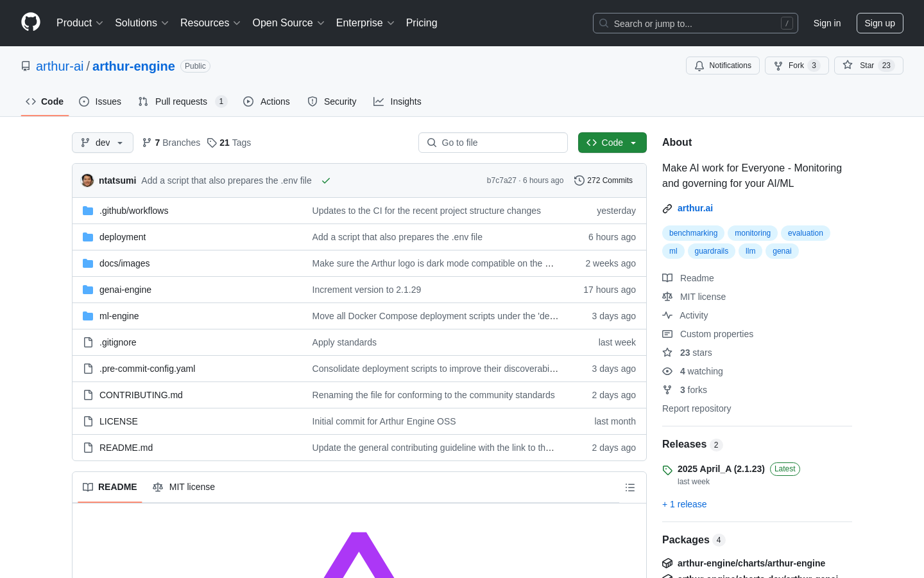Expand the Solutions menu
924x578 pixels.
click(142, 22)
